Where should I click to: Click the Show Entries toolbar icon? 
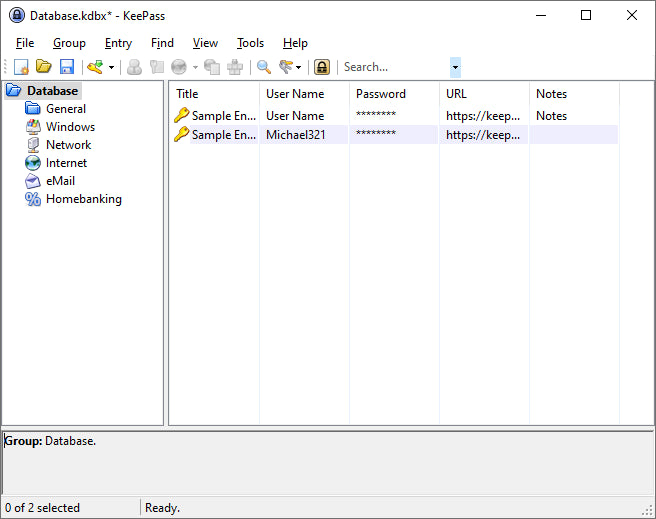tap(286, 67)
